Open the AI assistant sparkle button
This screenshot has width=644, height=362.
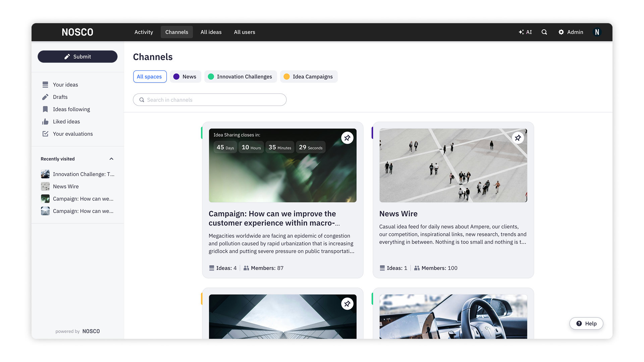[525, 32]
